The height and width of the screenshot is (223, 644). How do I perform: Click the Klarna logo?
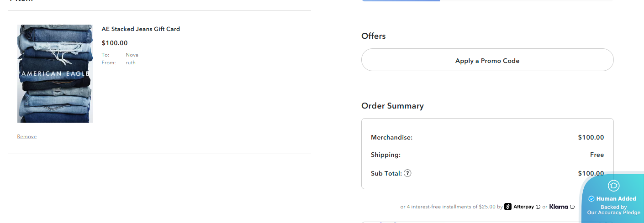559,207
